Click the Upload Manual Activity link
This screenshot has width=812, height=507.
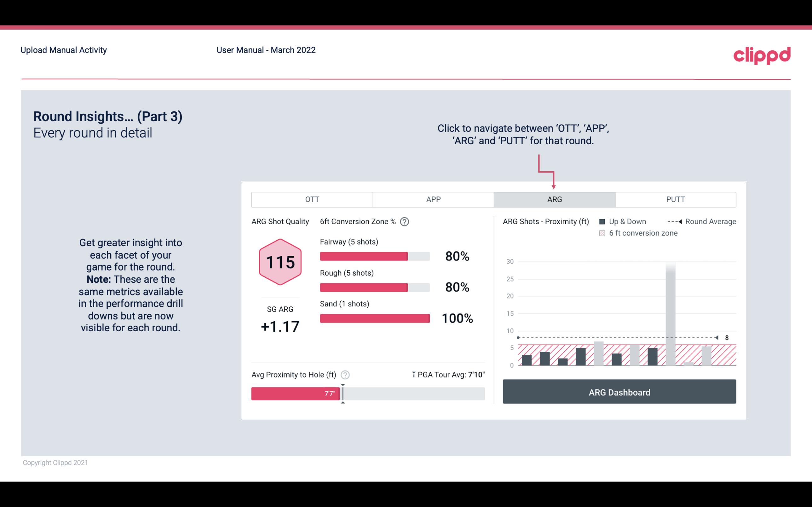64,50
